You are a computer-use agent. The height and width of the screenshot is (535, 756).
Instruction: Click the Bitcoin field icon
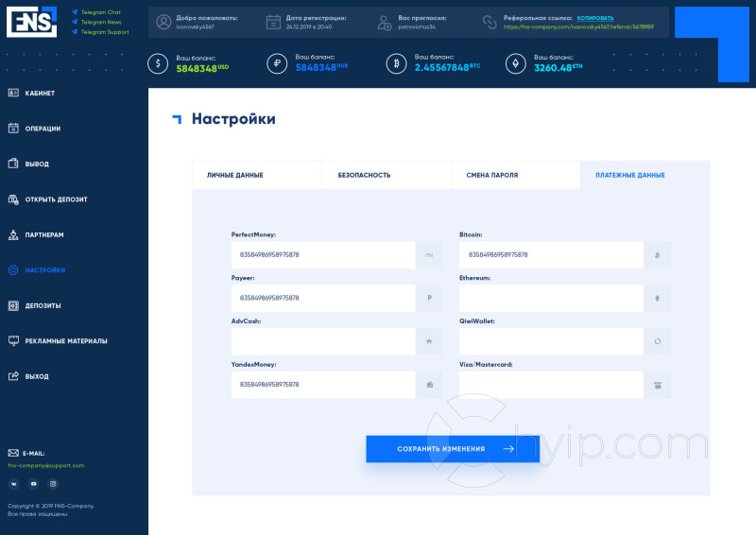[657, 254]
